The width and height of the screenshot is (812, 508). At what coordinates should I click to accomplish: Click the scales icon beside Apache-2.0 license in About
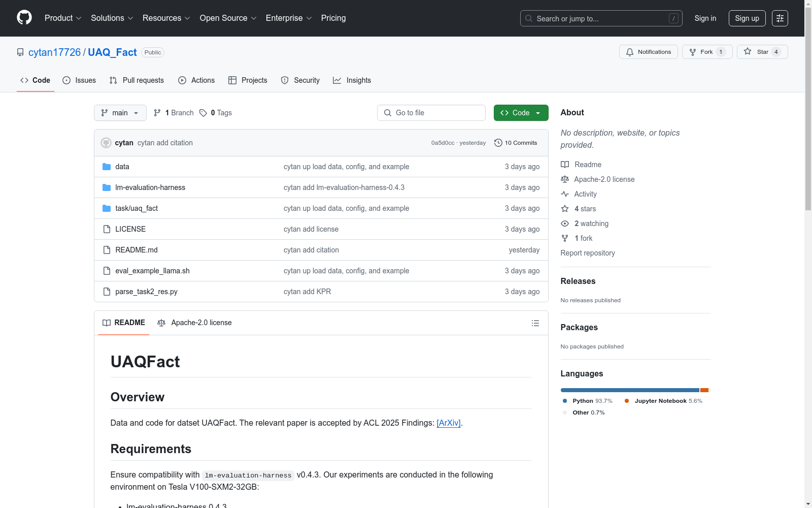(x=565, y=179)
